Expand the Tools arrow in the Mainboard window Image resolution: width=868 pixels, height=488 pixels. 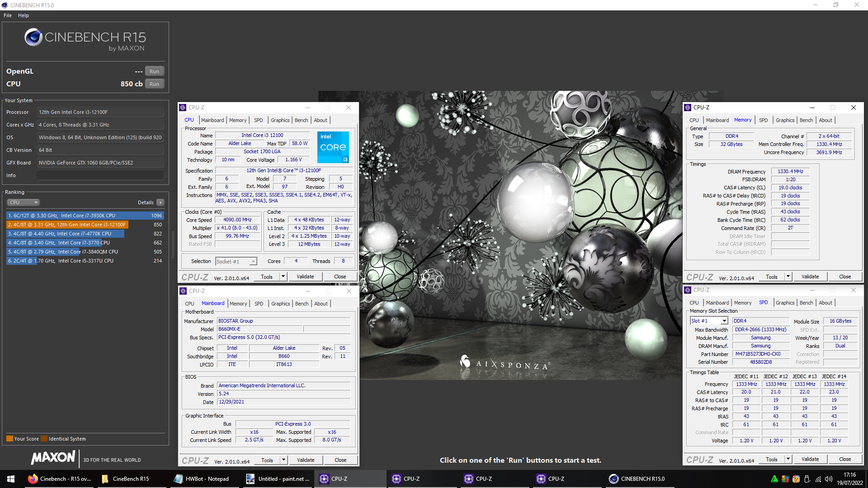pyautogui.click(x=283, y=460)
